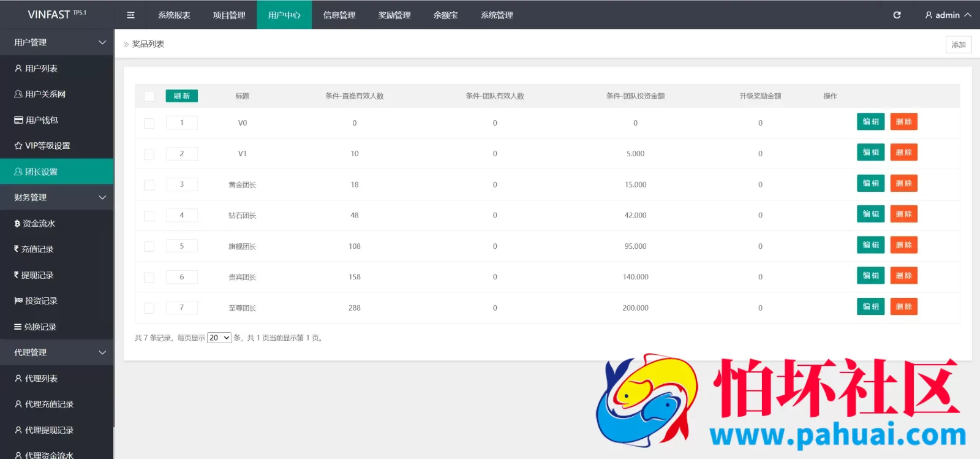Delete the 钻石团长 row

pyautogui.click(x=903, y=214)
